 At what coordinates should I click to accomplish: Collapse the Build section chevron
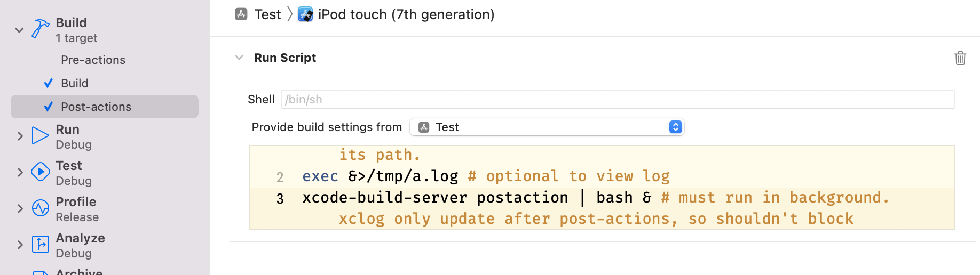[x=19, y=30]
